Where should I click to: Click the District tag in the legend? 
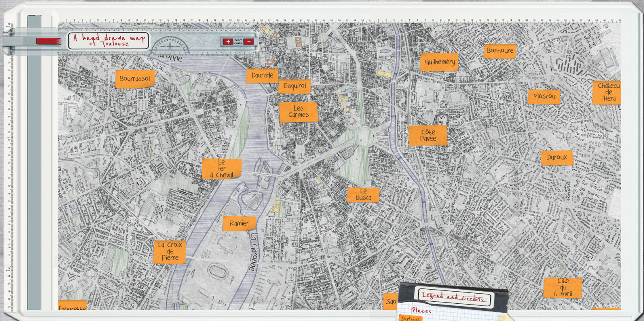(x=410, y=318)
